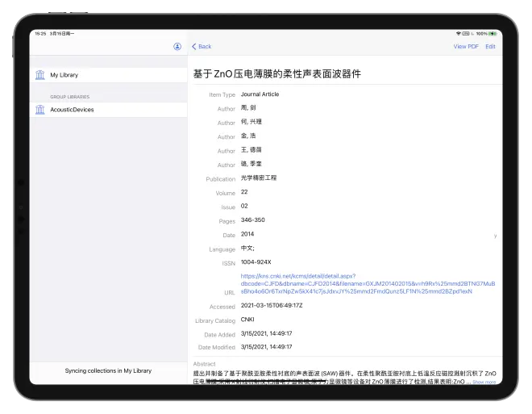This screenshot has width=532, height=414.
Task: Open the AcousticDevices group library
Action: point(108,110)
